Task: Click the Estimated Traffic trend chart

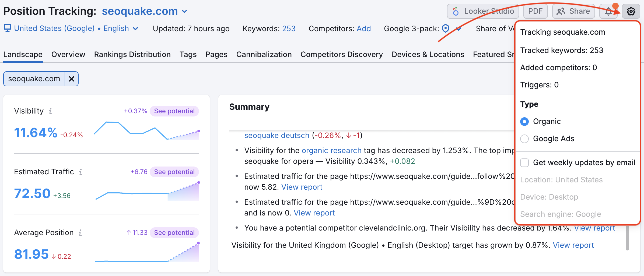Action: click(x=147, y=192)
